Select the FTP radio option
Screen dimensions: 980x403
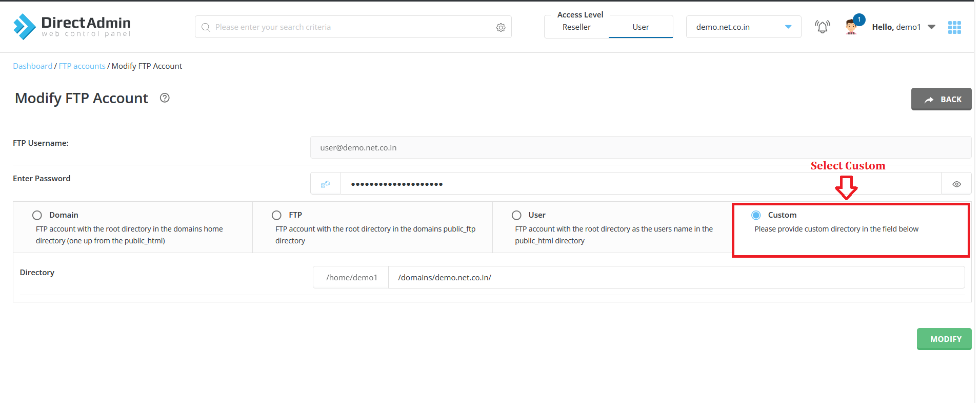276,215
